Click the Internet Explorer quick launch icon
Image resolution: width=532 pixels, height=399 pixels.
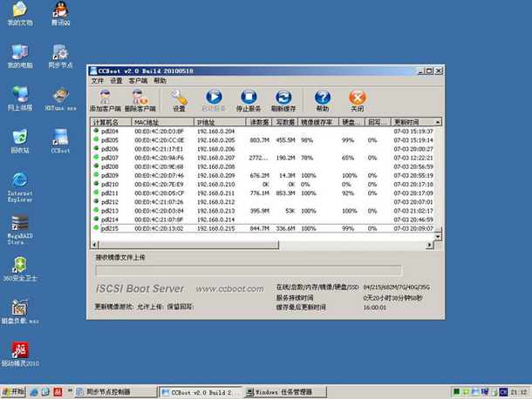(x=34, y=392)
